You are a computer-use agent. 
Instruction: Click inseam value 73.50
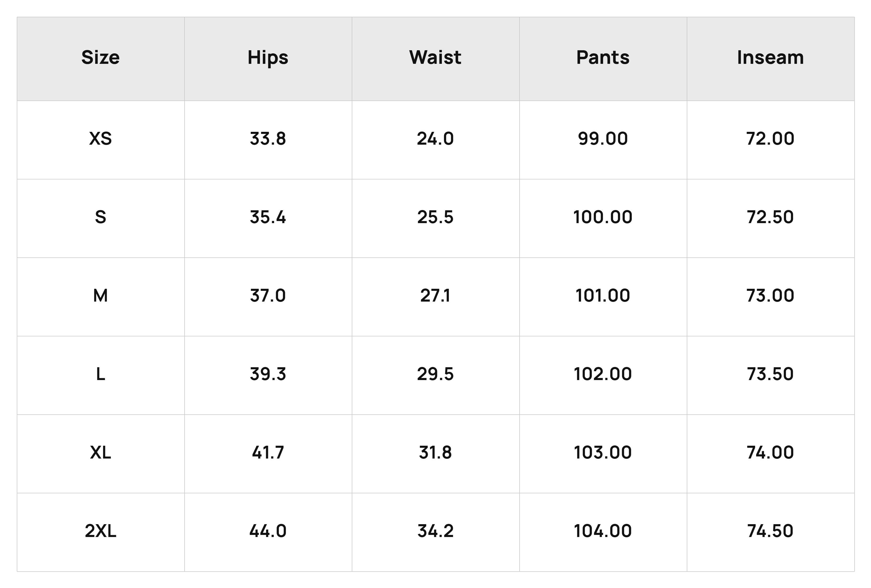[x=770, y=375]
